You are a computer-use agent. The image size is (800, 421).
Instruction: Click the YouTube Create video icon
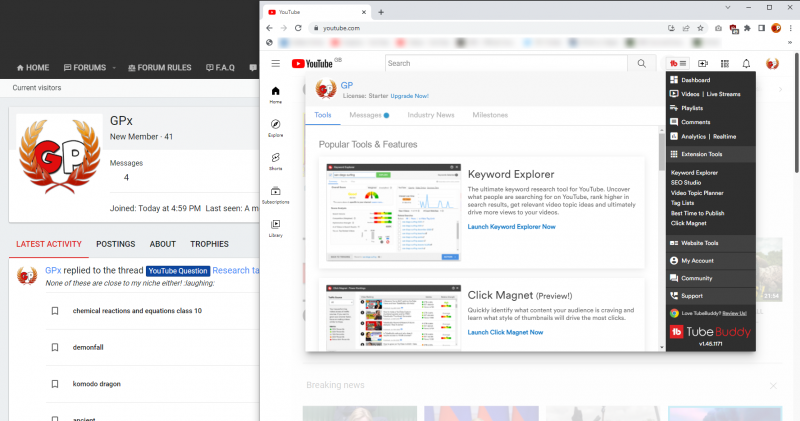pos(703,63)
